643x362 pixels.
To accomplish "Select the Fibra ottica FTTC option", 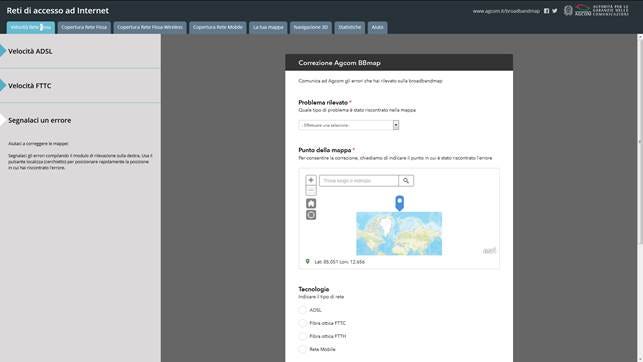I will point(303,323).
